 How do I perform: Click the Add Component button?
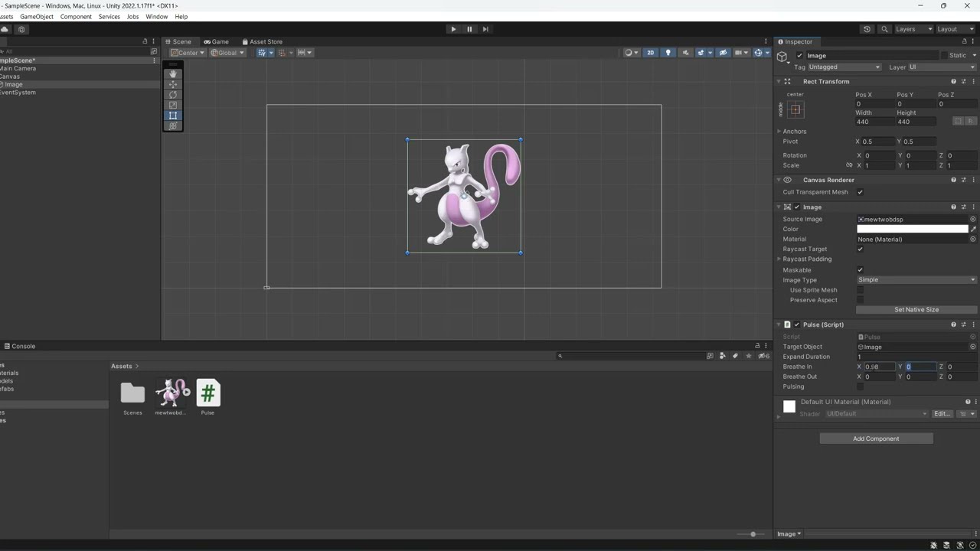coord(876,439)
